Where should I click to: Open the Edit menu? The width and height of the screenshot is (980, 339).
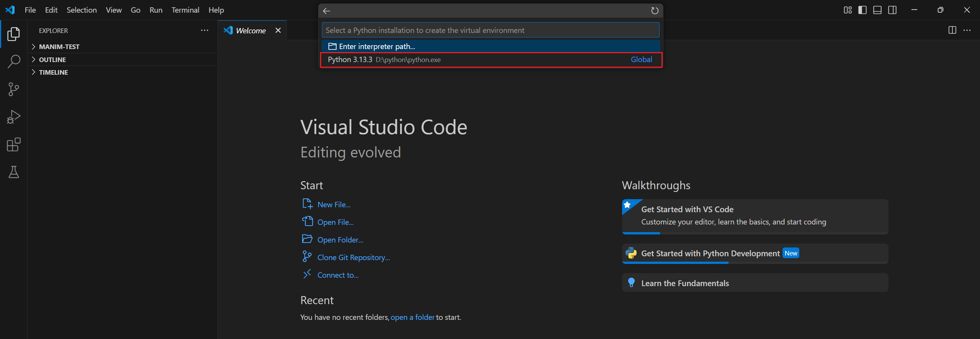[51, 10]
